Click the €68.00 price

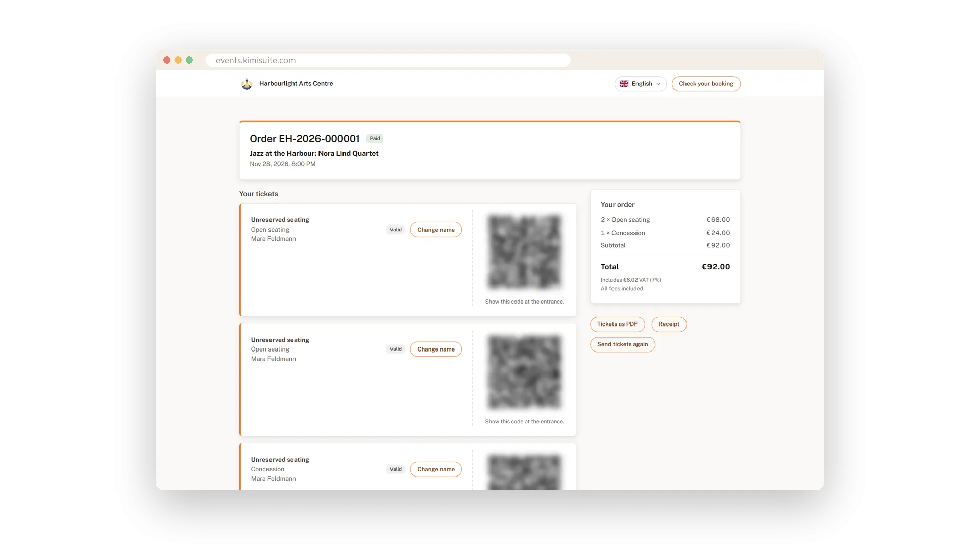click(718, 220)
